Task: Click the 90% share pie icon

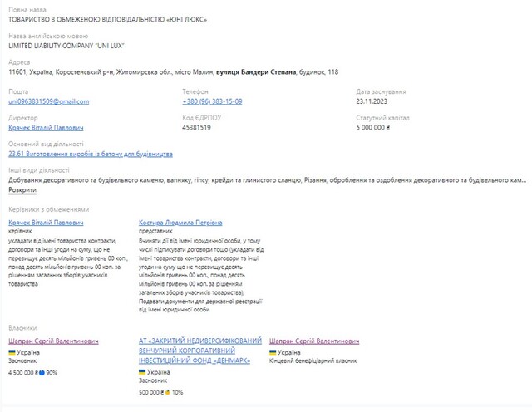Action: click(42, 372)
